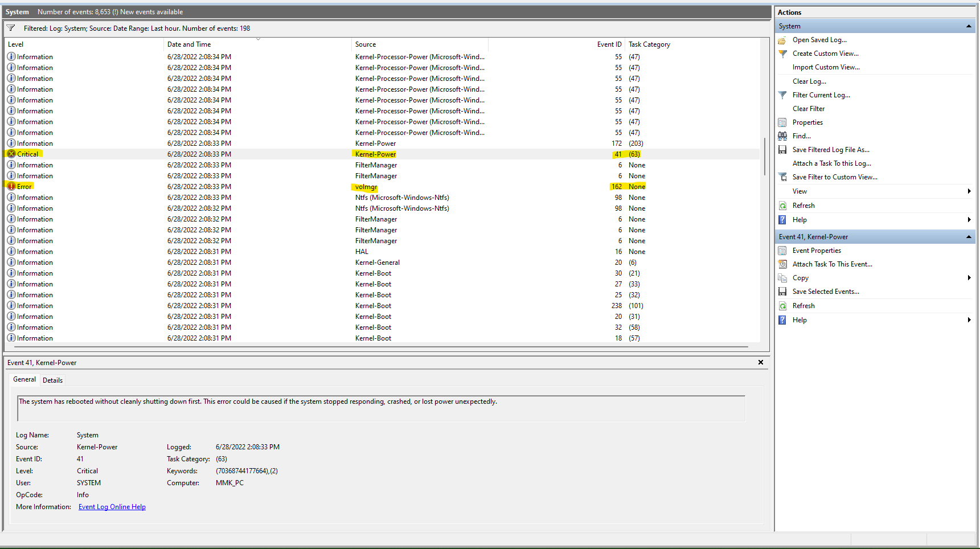Screen dimensions: 980x549
Task: Expand the View submenu arrow
Action: click(x=969, y=191)
